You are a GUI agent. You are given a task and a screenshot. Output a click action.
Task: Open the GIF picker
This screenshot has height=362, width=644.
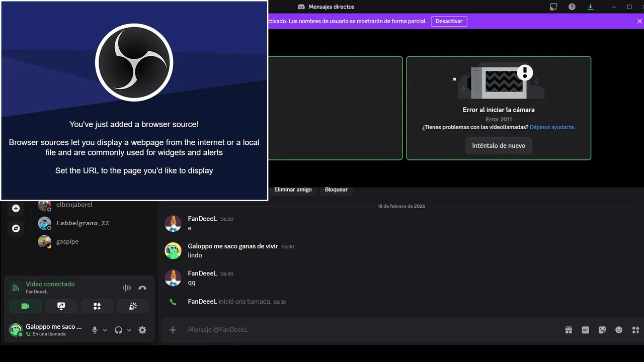click(585, 330)
